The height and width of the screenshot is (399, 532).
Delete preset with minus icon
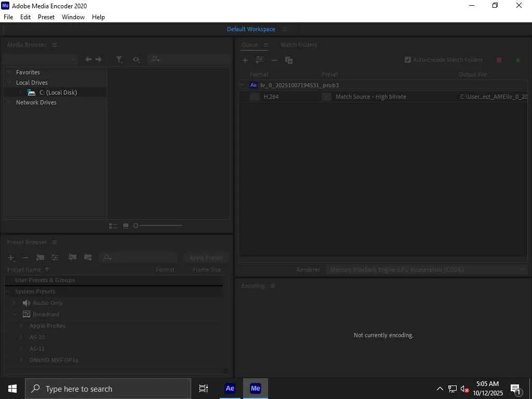[25, 258]
